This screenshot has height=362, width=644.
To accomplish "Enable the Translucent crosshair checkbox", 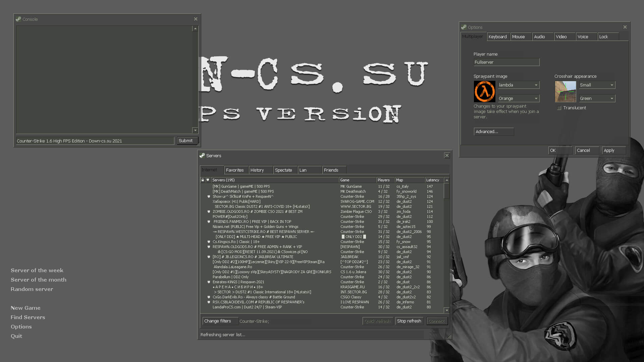I will point(559,108).
